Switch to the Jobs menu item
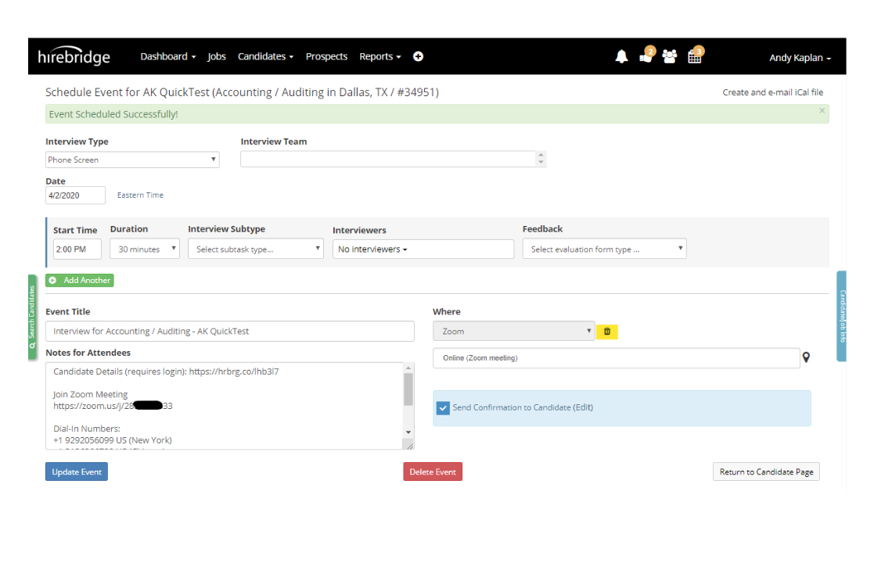The width and height of the screenshot is (892, 588). (217, 56)
